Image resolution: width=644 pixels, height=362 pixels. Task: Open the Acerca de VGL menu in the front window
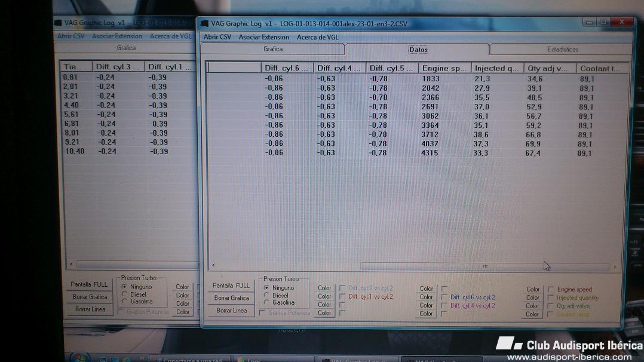317,37
